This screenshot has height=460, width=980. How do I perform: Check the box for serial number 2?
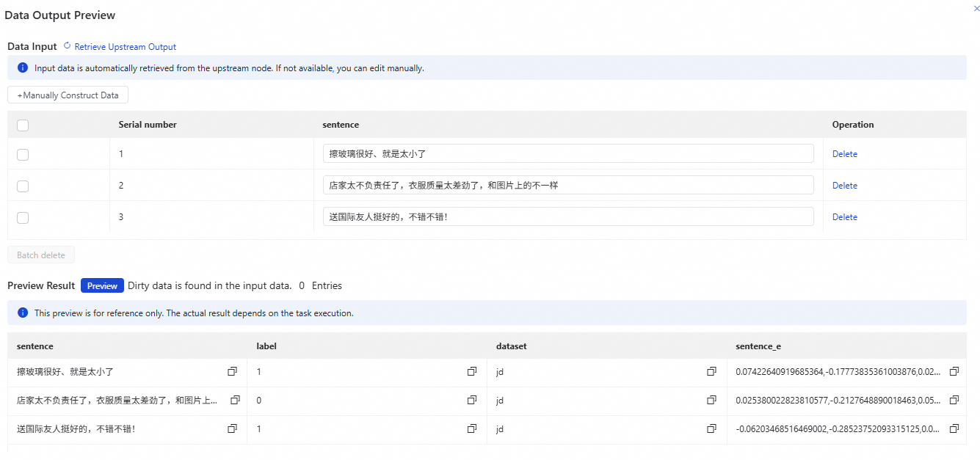point(23,186)
